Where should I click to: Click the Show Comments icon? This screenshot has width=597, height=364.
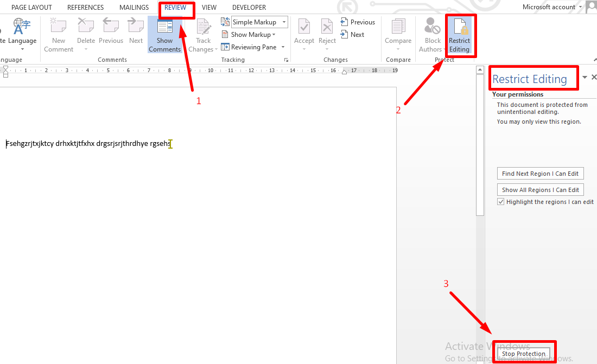click(164, 34)
